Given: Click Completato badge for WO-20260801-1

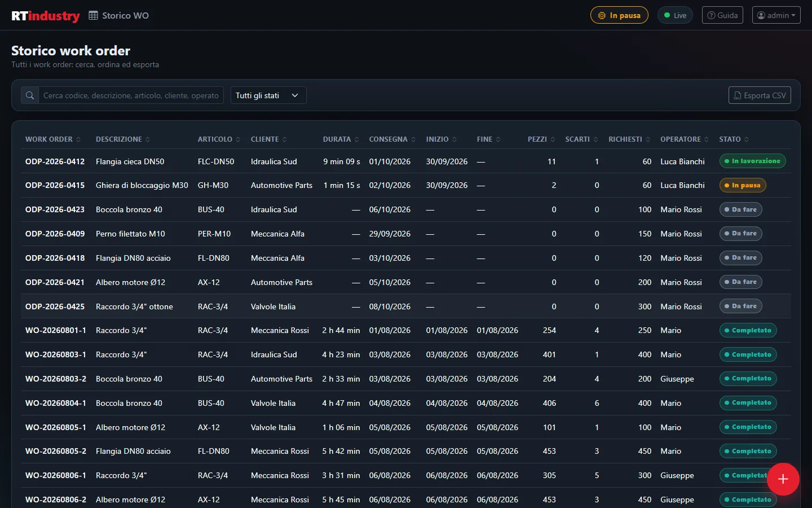Looking at the screenshot, I should 748,330.
